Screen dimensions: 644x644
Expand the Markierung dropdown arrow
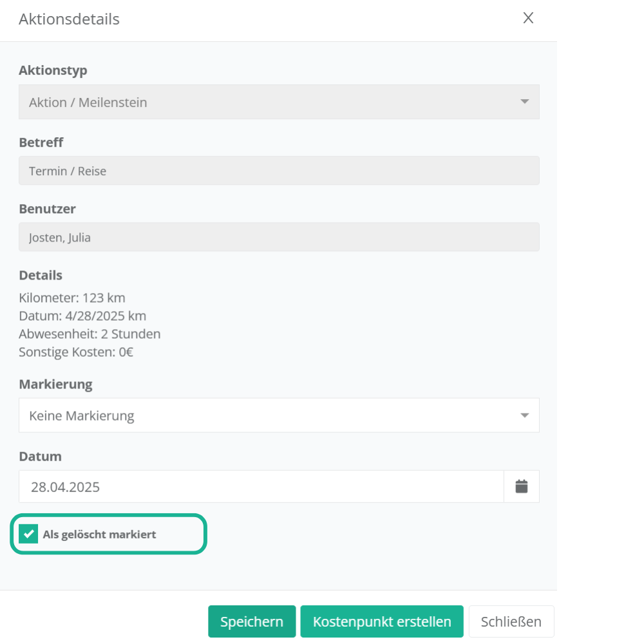524,415
